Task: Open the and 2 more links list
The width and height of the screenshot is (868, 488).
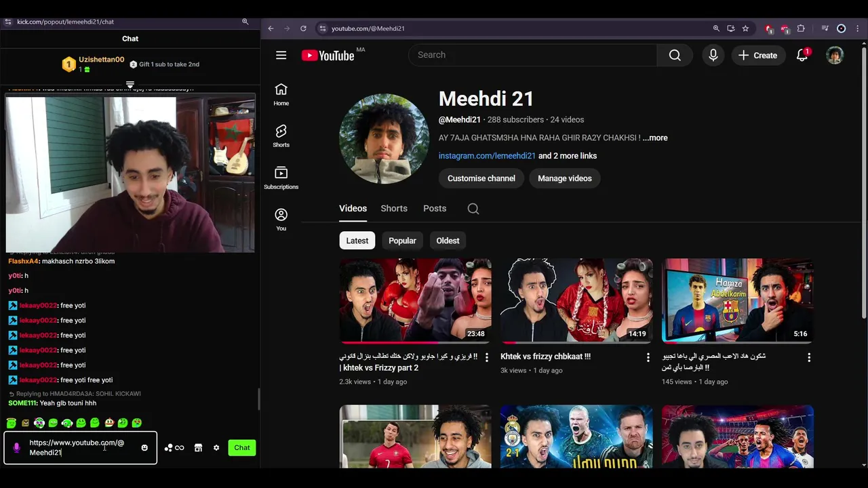Action: tap(568, 156)
